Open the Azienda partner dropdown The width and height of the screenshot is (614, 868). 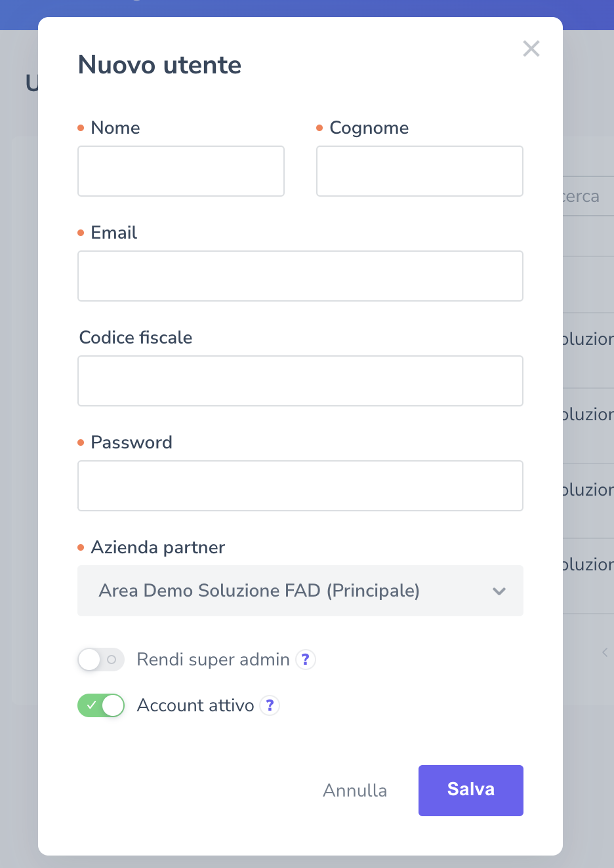tap(300, 591)
